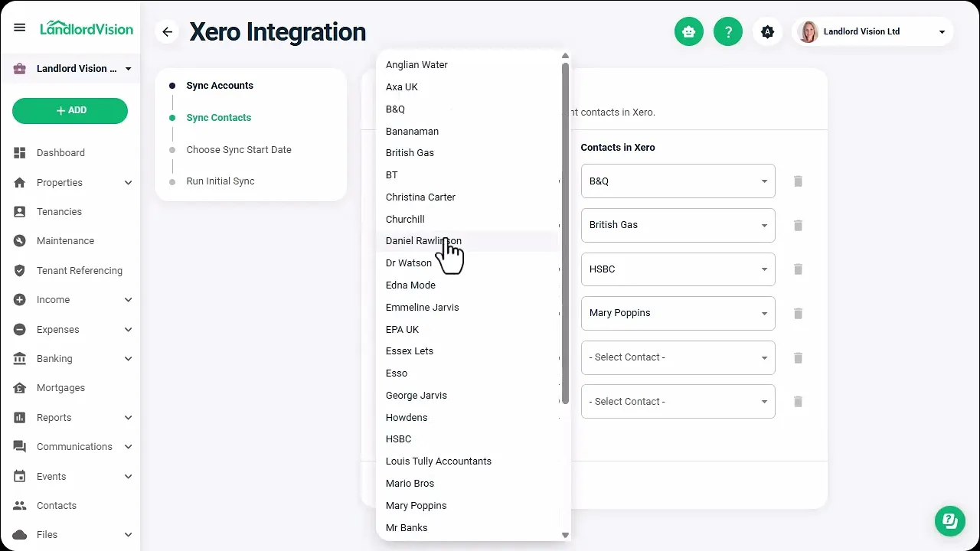Click the Contacts people icon
This screenshot has width=980, height=551.
click(x=20, y=506)
